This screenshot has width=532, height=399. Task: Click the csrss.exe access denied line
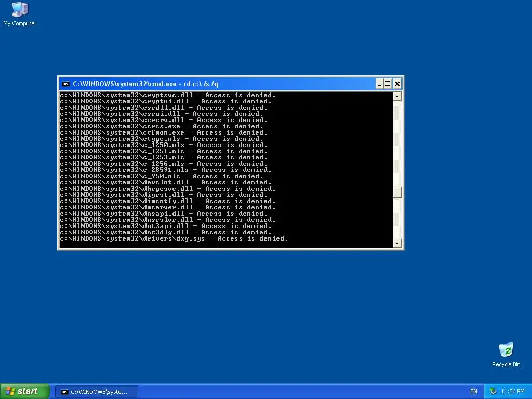(x=162, y=126)
